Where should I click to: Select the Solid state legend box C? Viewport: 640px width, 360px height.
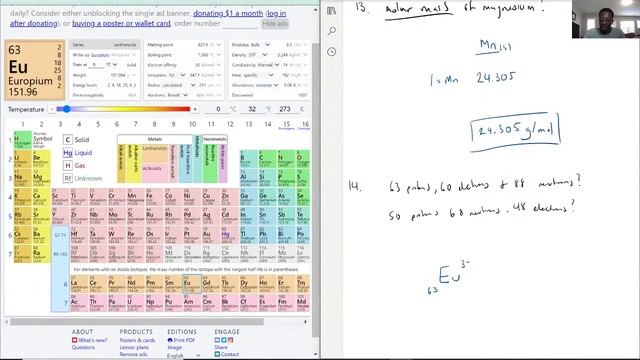point(68,140)
